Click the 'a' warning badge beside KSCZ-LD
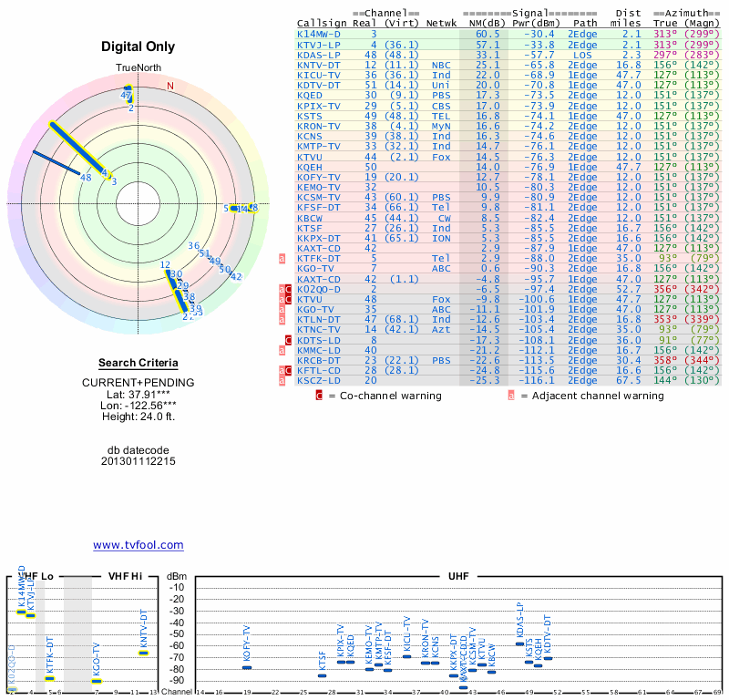Viewport: 729px width, 700px height. pos(282,380)
